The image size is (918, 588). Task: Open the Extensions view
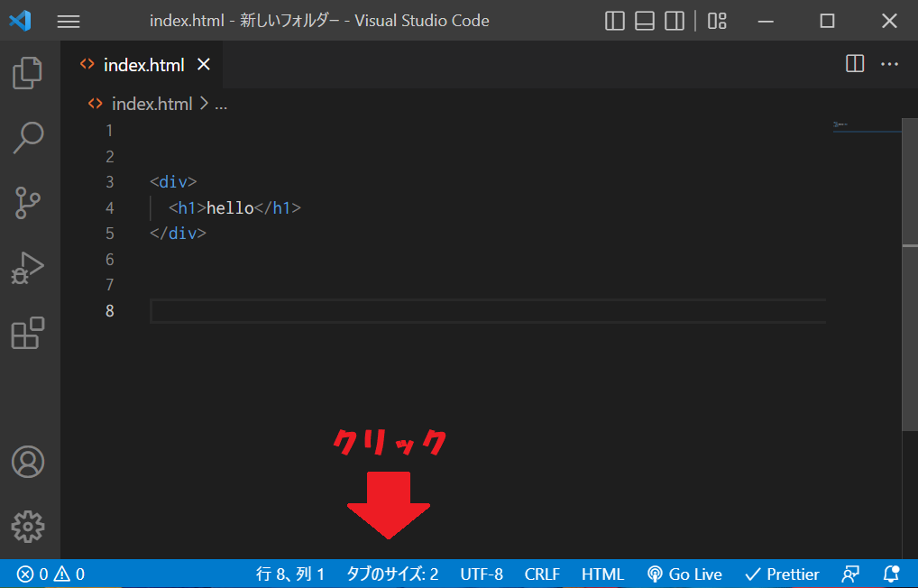28,333
